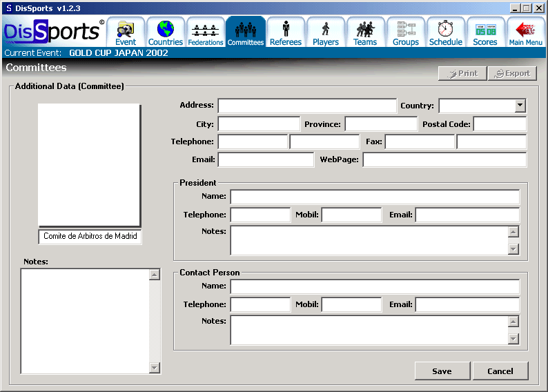Image resolution: width=548 pixels, height=392 pixels.
Task: Click the WebPage input field
Action: (x=444, y=159)
